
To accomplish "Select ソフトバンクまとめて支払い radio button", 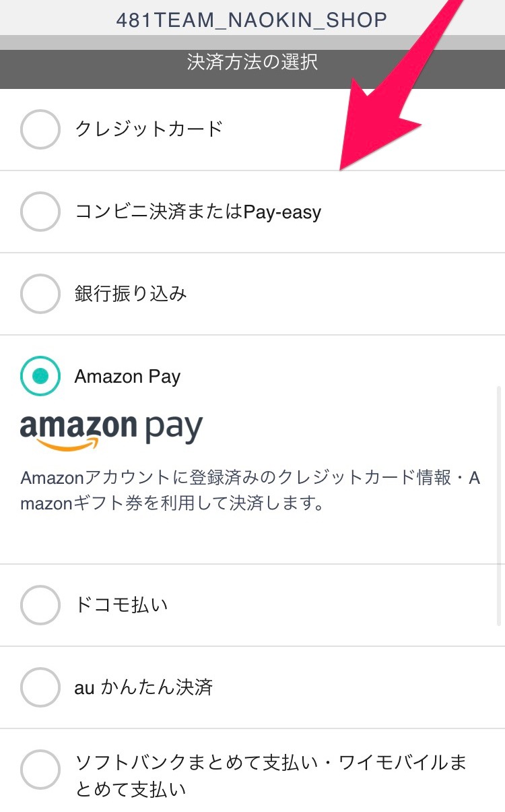I will pos(40,770).
